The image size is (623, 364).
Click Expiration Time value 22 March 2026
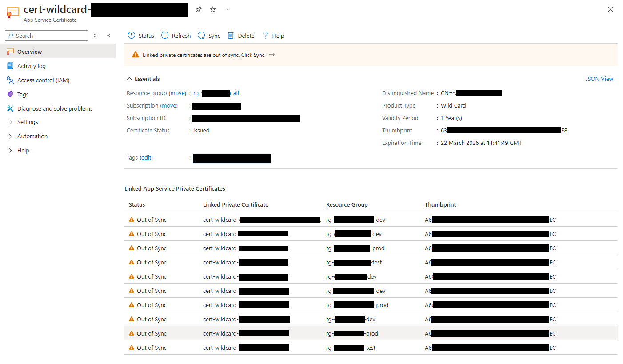click(x=481, y=143)
